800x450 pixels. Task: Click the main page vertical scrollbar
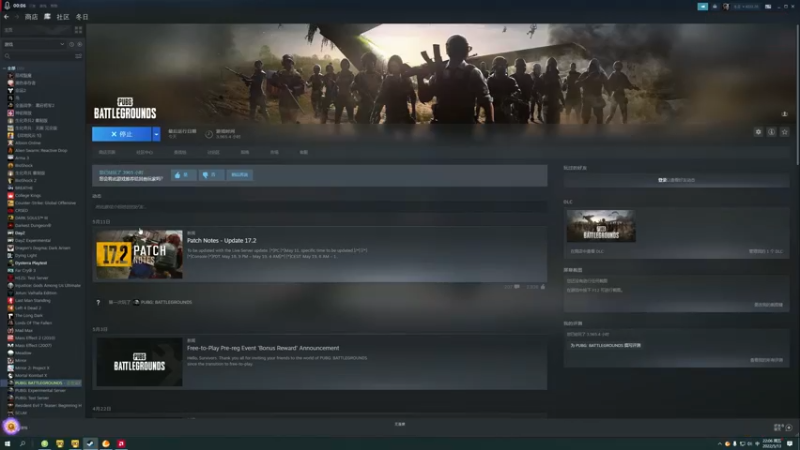[x=797, y=94]
